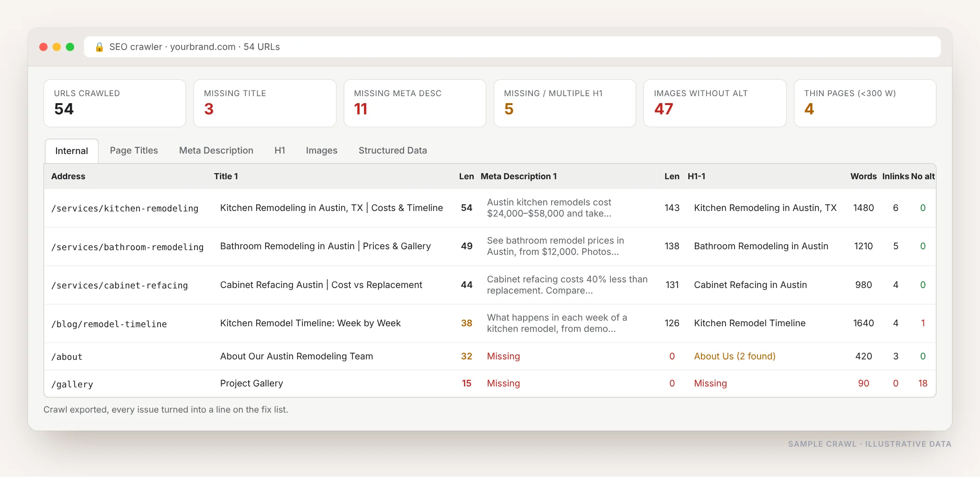This screenshot has width=980, height=477.
Task: Sort by the No alt column header
Action: point(923,176)
